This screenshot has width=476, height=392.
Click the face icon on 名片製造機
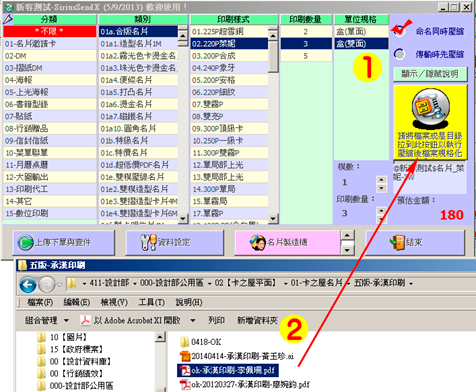point(257,242)
